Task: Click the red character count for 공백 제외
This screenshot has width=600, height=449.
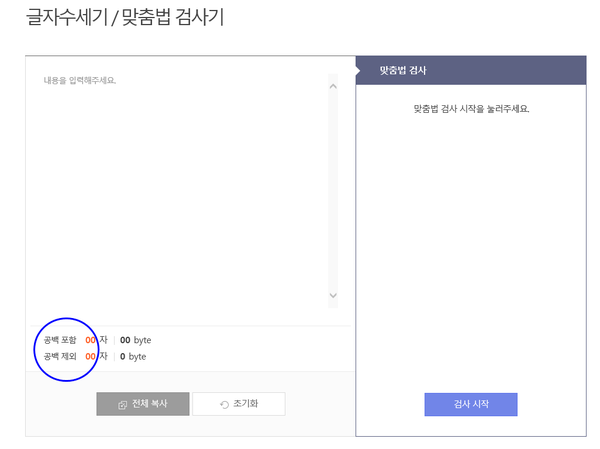Action: 90,356
